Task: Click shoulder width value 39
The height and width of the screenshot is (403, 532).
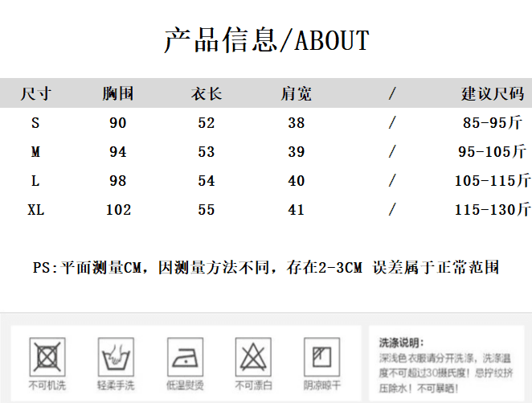Action: (x=297, y=152)
